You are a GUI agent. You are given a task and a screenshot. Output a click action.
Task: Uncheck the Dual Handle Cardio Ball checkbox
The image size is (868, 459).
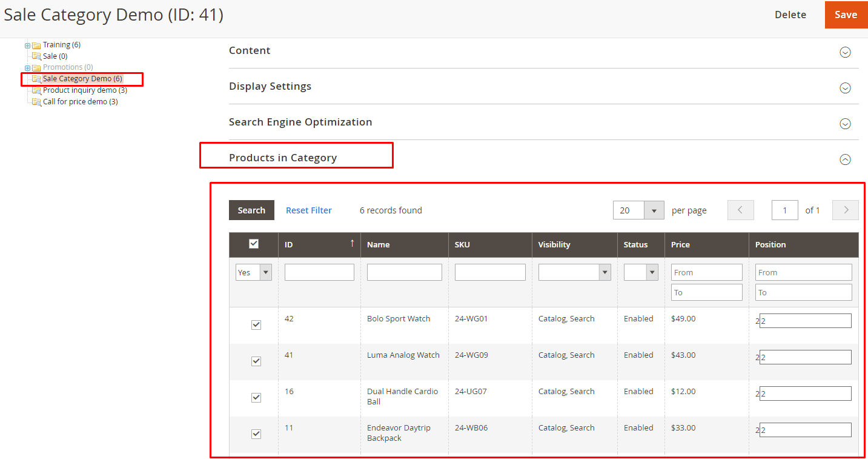click(256, 398)
